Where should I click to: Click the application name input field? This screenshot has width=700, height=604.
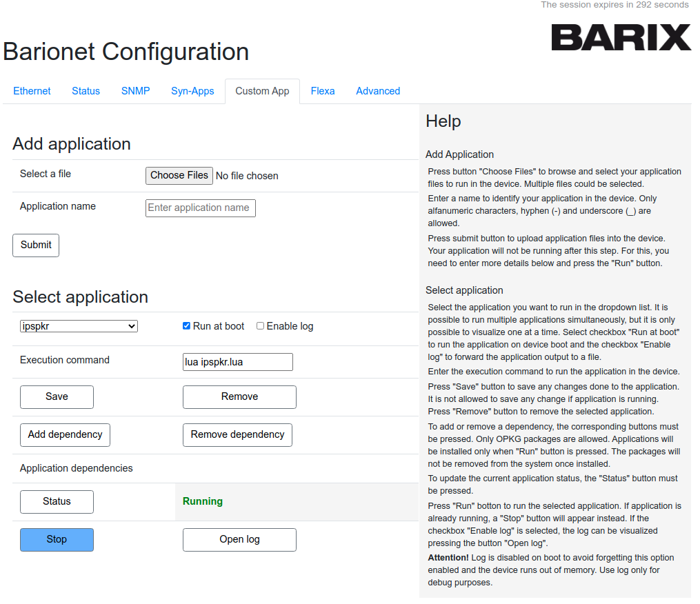tap(200, 208)
